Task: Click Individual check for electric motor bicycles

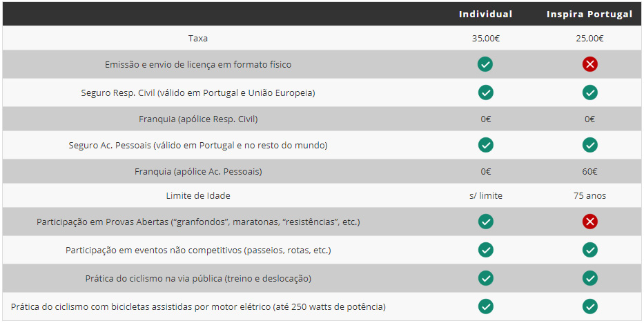Action: pyautogui.click(x=485, y=306)
